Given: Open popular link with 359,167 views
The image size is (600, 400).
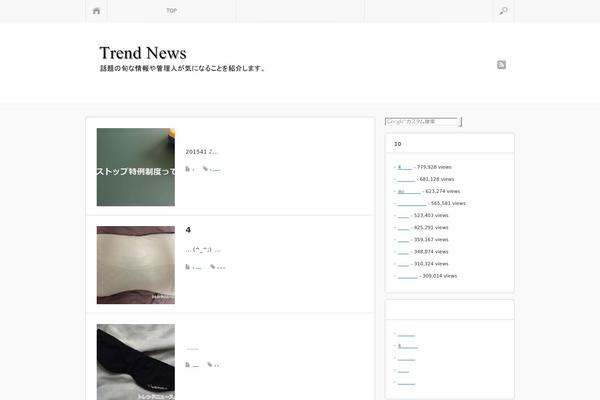Looking at the screenshot, I should 403,240.
